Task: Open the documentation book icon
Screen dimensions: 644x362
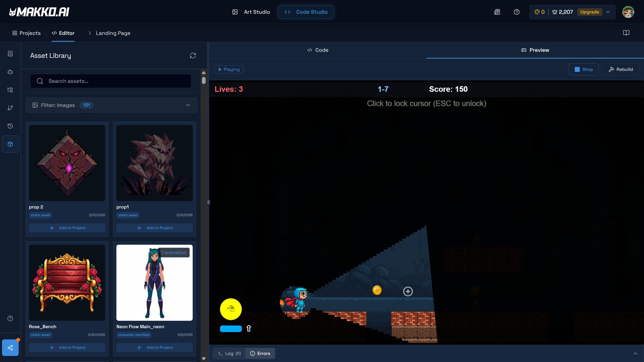Action: click(x=626, y=33)
